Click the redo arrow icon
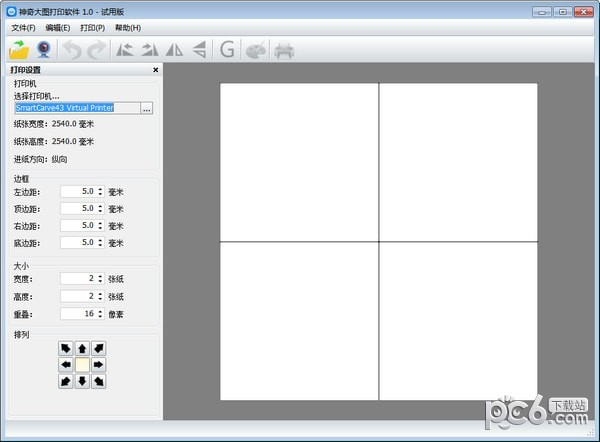Image resolution: width=600 pixels, height=442 pixels. (96, 48)
